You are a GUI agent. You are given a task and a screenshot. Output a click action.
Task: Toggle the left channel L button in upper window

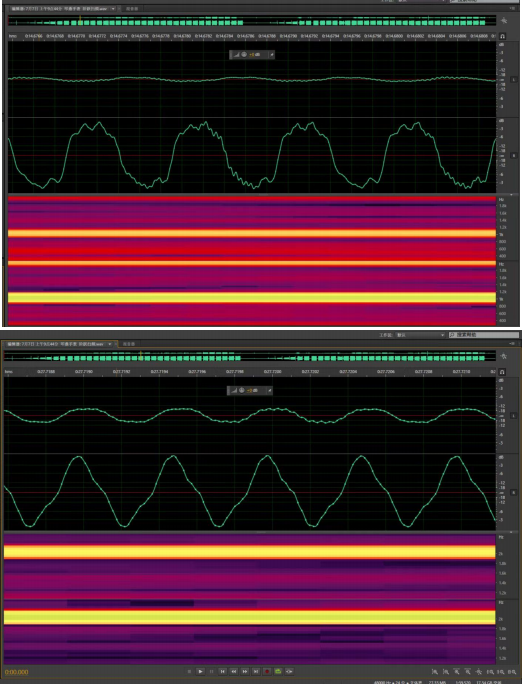513,79
